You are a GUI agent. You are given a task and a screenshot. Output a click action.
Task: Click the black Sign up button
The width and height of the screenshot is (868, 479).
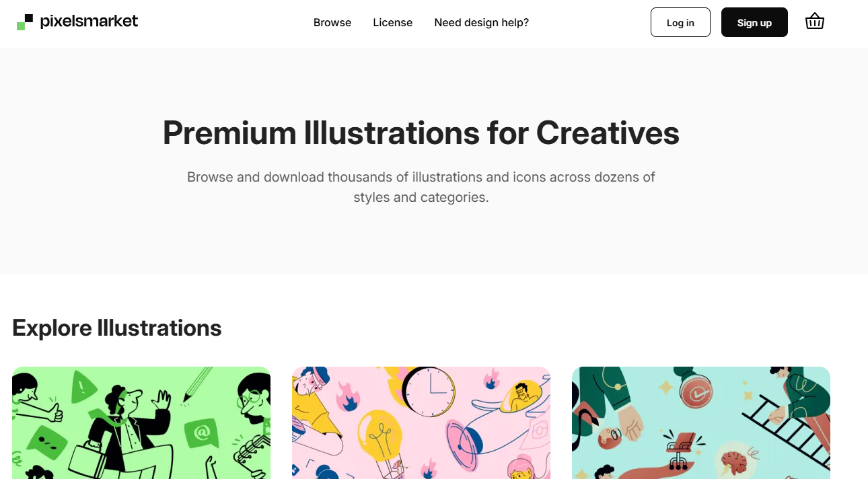(754, 23)
